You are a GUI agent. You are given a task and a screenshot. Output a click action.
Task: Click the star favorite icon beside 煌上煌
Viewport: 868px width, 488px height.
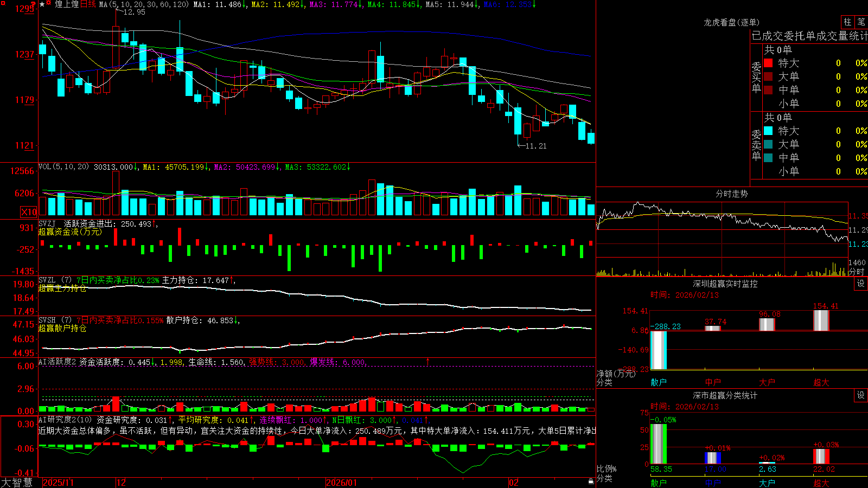tap(42, 4)
